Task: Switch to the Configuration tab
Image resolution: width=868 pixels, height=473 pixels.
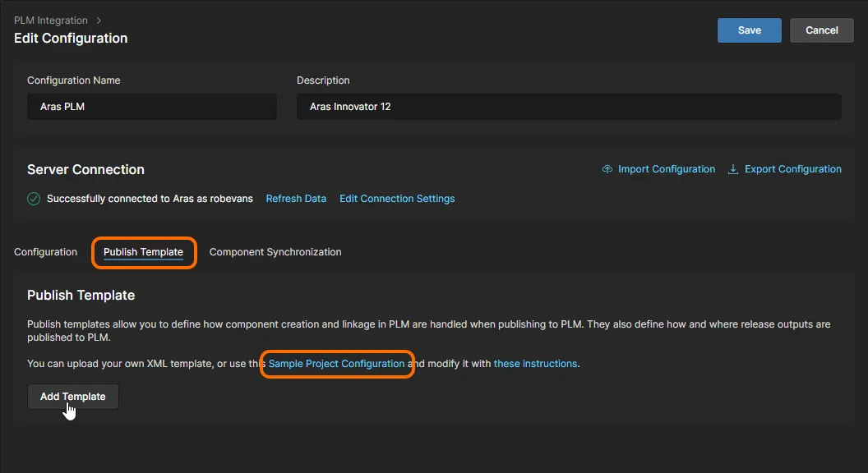Action: click(45, 252)
